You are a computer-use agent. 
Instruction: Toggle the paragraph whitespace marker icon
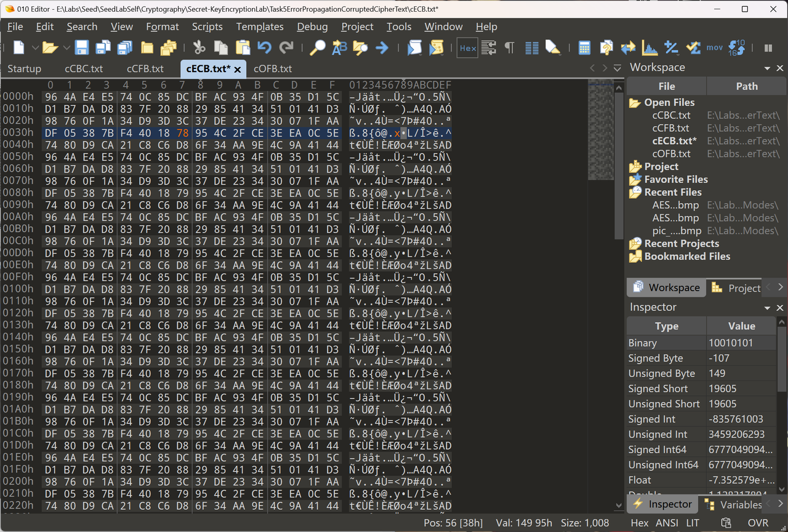(510, 47)
